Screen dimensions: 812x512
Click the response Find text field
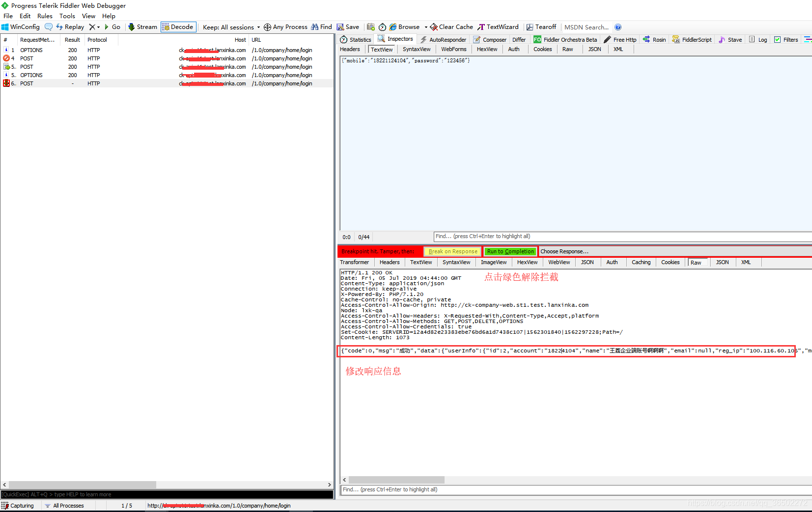(576, 490)
